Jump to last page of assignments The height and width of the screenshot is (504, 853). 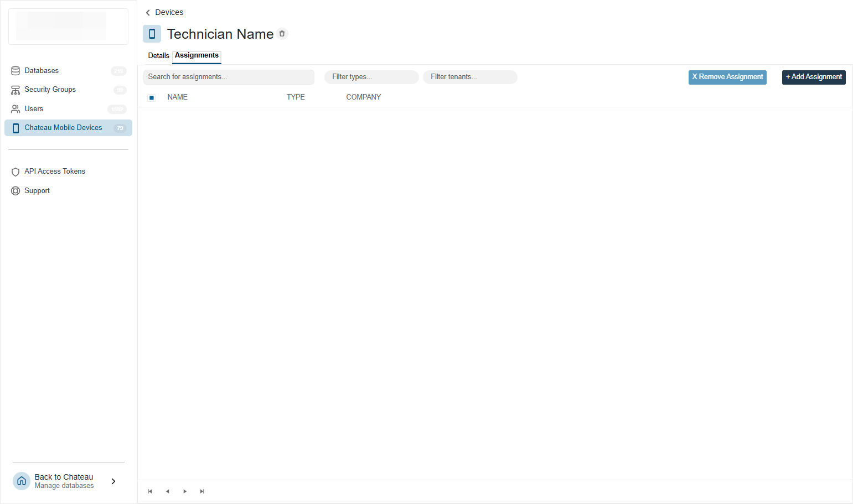coord(202,491)
